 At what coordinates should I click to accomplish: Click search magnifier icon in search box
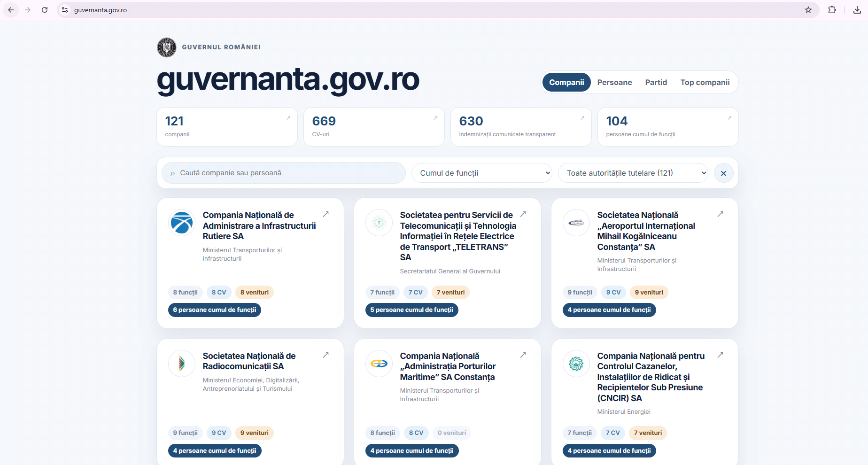173,173
